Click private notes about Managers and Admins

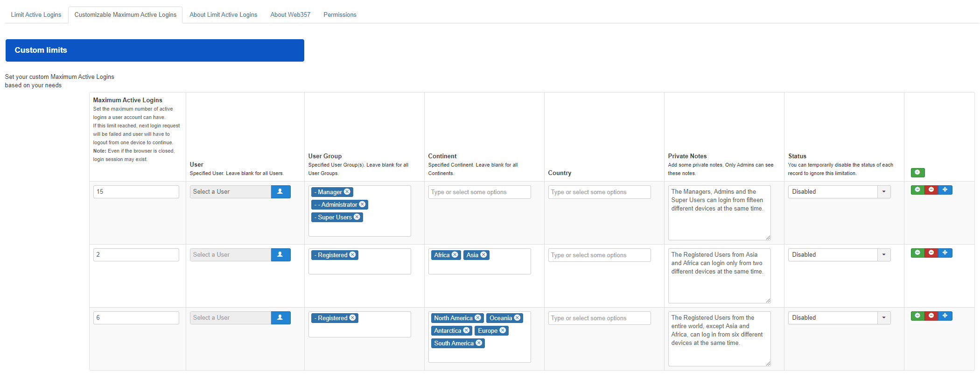pyautogui.click(x=719, y=212)
